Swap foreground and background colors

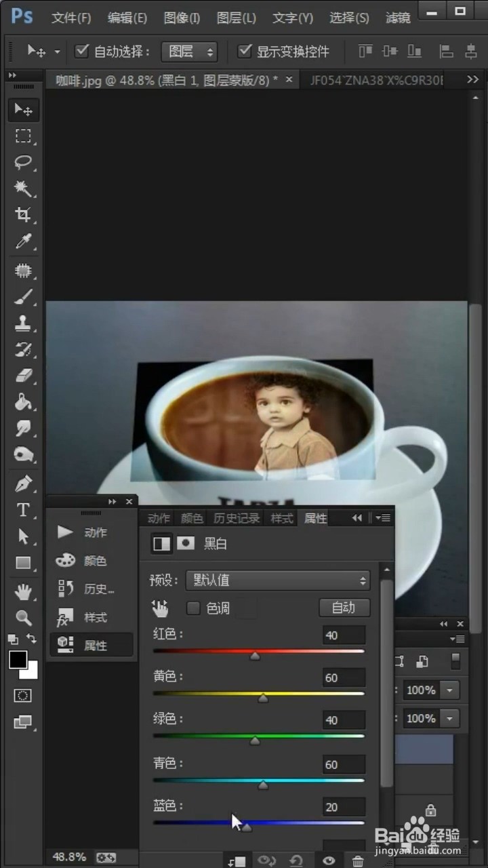pyautogui.click(x=31, y=639)
